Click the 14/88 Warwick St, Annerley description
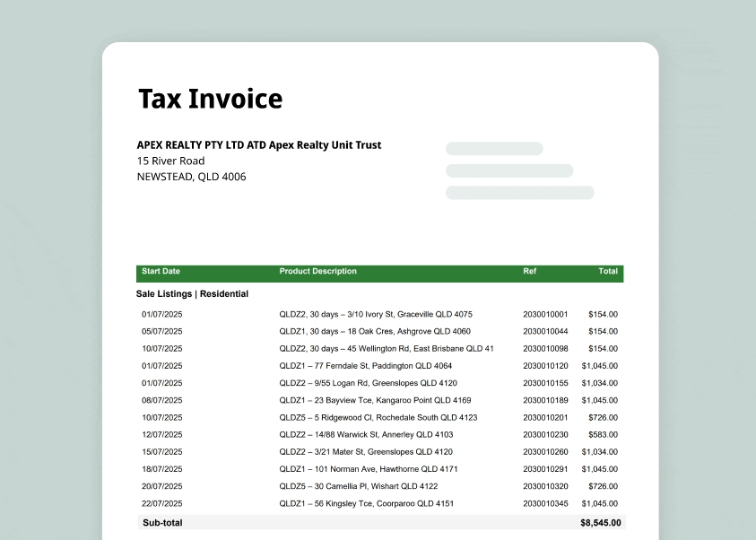The image size is (756, 540). point(366,434)
